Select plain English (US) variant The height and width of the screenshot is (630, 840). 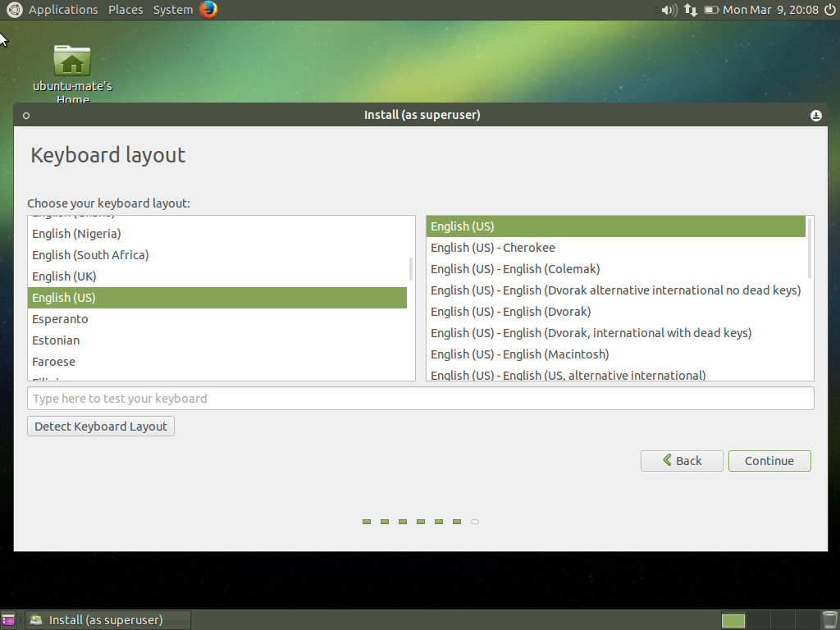click(615, 226)
